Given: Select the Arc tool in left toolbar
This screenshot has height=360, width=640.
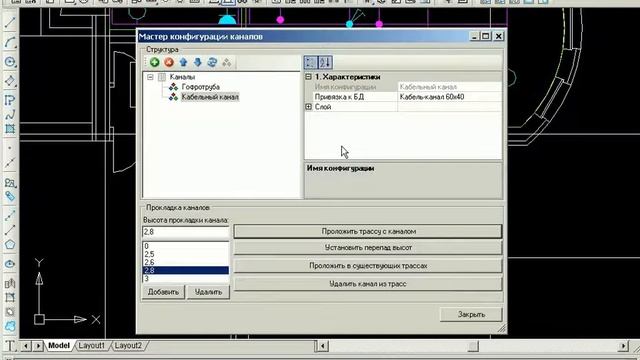Looking at the screenshot, I should (10, 42).
